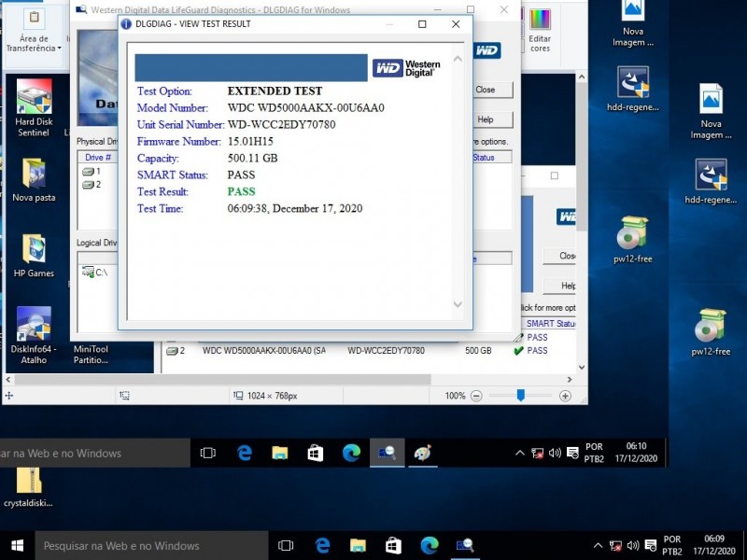Click Paint's vertical scrollbar down arrow

pyautogui.click(x=581, y=367)
